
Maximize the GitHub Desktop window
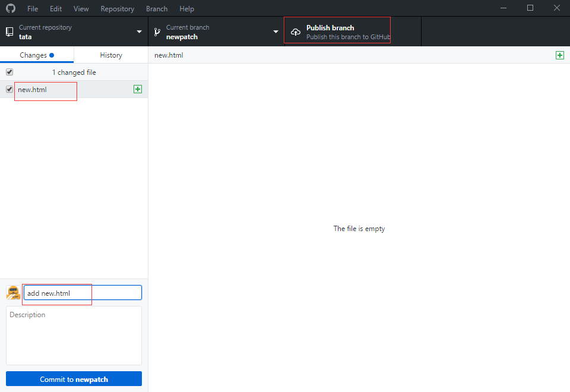click(530, 8)
